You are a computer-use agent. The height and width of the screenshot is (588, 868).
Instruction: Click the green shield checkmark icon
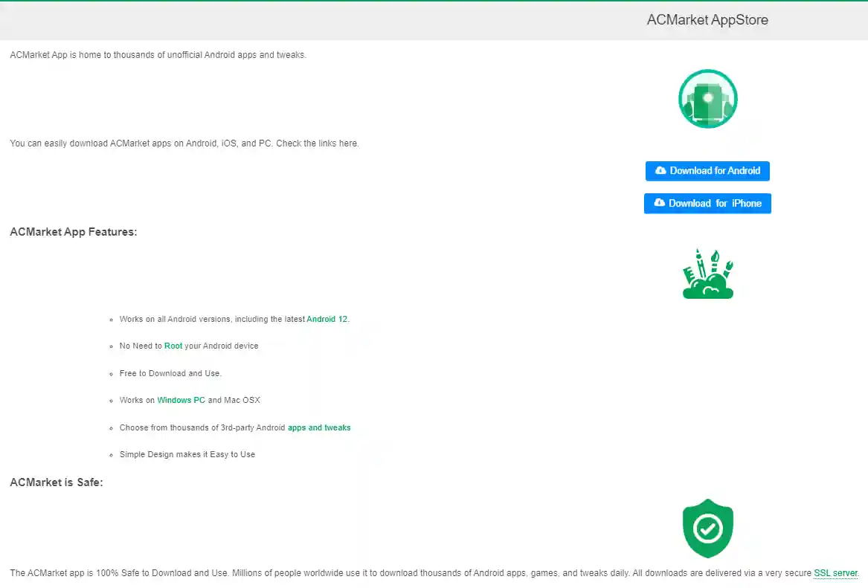tap(707, 529)
